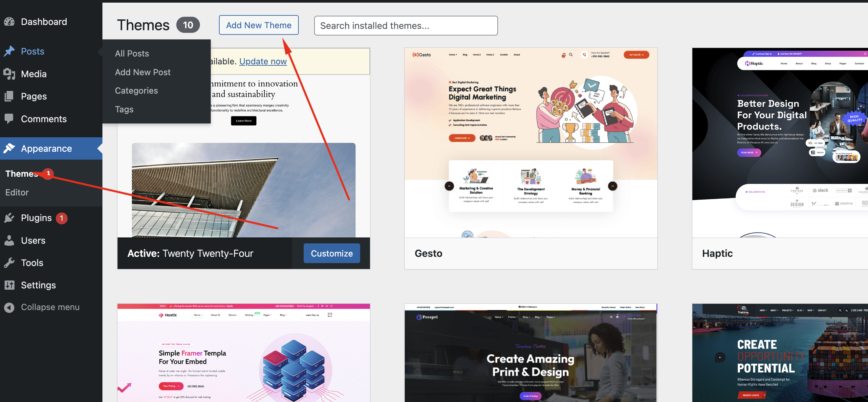The height and width of the screenshot is (402, 868).
Task: Open Plugins via the plug icon
Action: pos(10,218)
